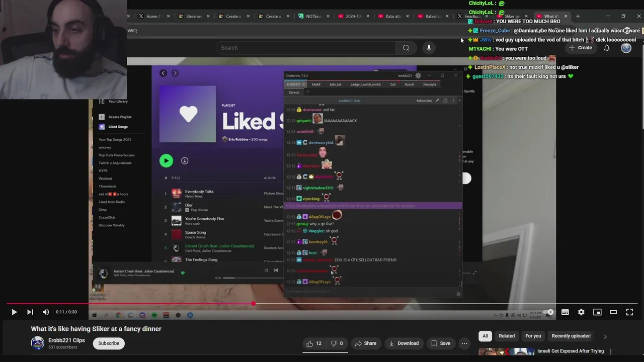This screenshot has height=362, width=644.
Task: Play the YouTube video
Action: 14,312
